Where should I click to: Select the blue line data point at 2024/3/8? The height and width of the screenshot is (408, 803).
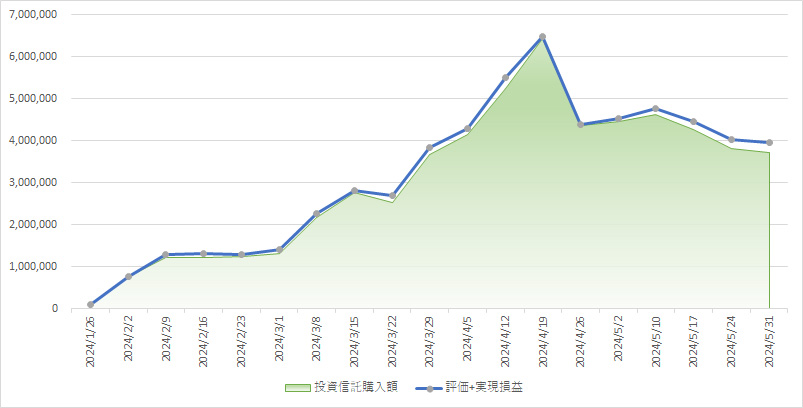316,213
